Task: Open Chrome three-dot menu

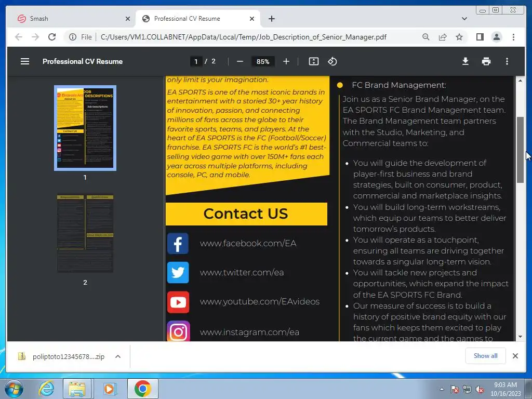Action: click(x=513, y=37)
